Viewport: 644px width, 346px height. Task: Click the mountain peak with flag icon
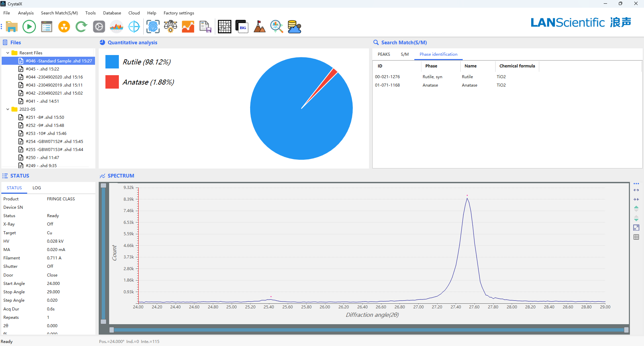point(259,27)
